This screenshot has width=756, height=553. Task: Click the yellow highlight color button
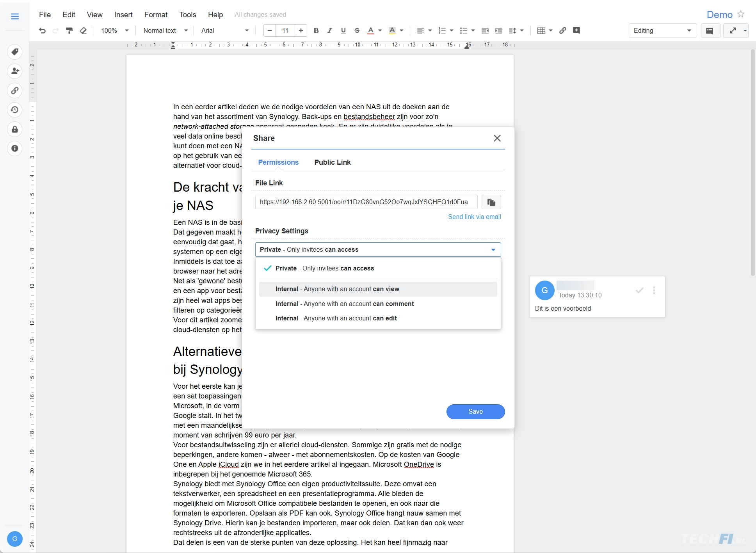(x=392, y=30)
